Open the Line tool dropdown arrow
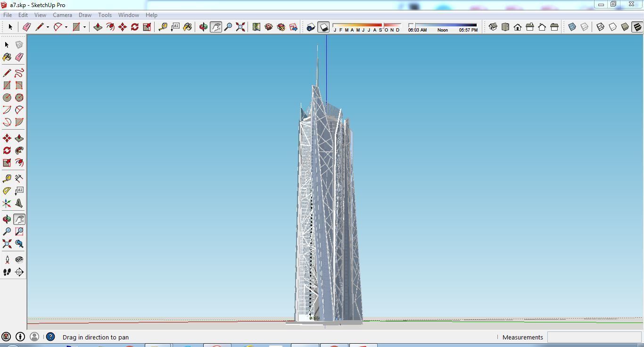The height and width of the screenshot is (347, 644). pyautogui.click(x=47, y=27)
